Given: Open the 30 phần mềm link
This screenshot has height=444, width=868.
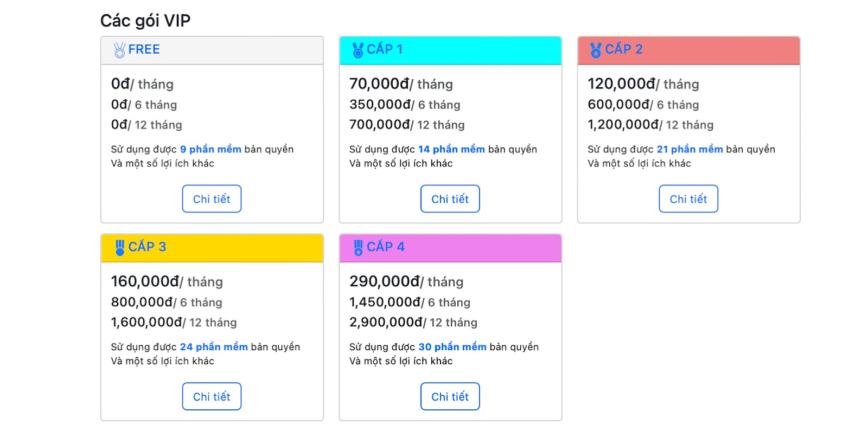Looking at the screenshot, I should [452, 346].
